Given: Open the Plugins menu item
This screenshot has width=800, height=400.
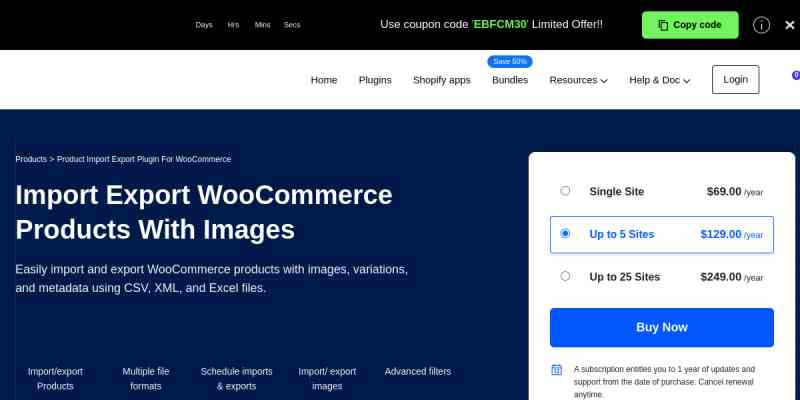Looking at the screenshot, I should (375, 80).
